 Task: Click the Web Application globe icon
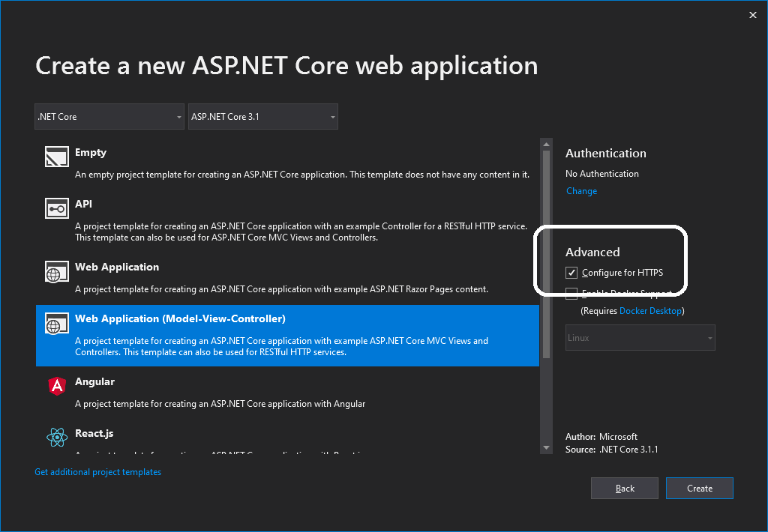(x=57, y=272)
